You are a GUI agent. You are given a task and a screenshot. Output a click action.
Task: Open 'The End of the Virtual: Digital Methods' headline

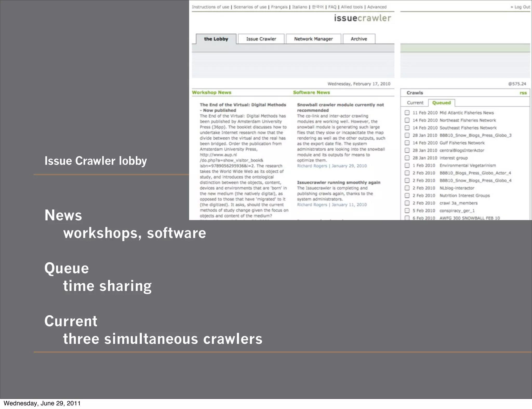[x=243, y=107]
